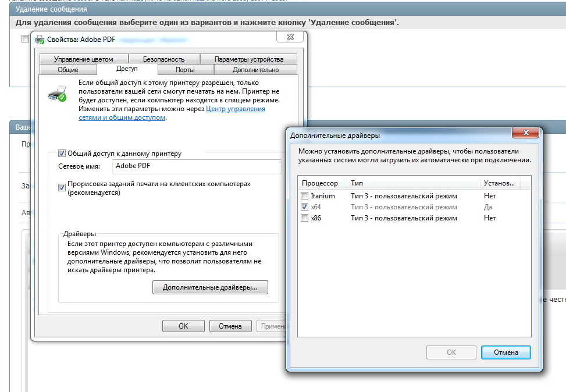Close the Дополнительные драйверы dialog
The height and width of the screenshot is (392, 566).
click(525, 133)
